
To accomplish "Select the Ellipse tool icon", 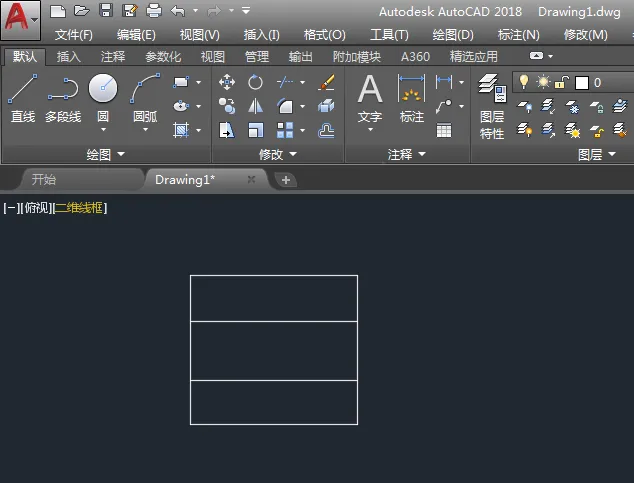I will 181,106.
